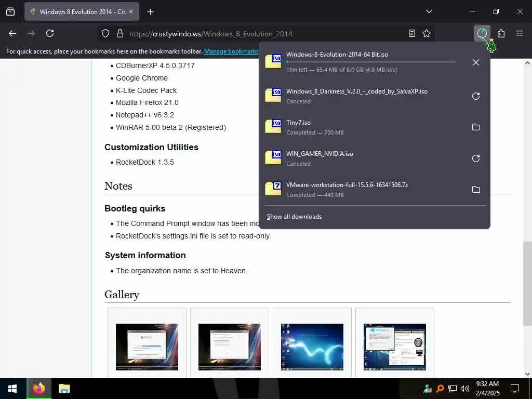Open the extensions puzzle icon

click(x=501, y=33)
